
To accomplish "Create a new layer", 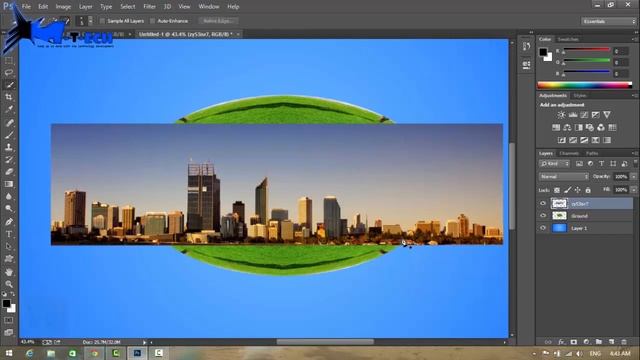I will click(611, 342).
